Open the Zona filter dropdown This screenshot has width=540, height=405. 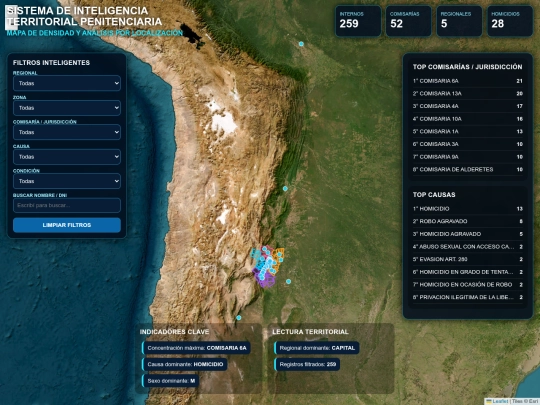tap(67, 108)
